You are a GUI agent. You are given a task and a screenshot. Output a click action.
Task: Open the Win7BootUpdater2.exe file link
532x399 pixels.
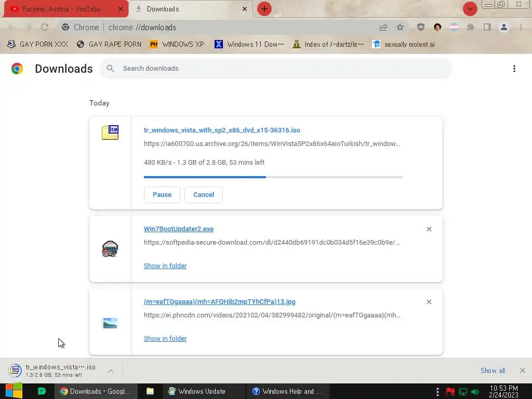coord(179,229)
